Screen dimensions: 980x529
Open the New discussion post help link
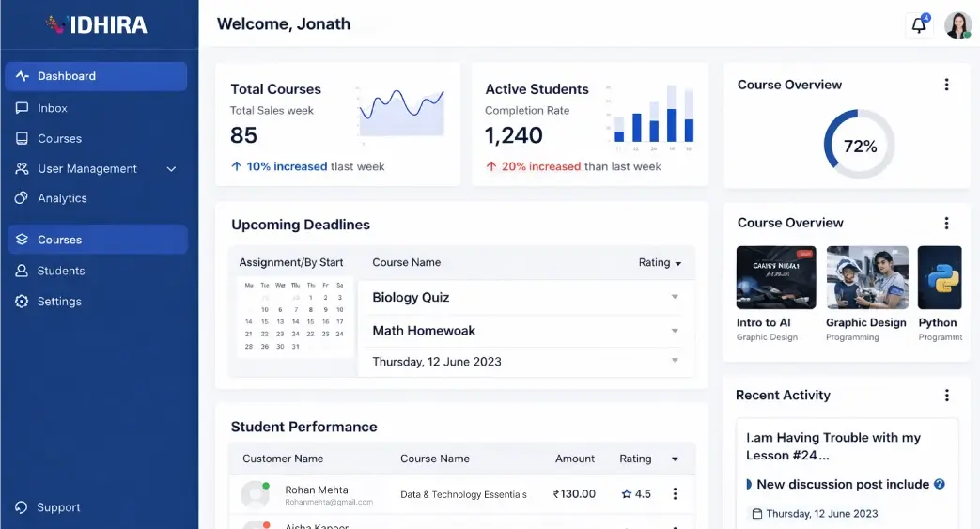pos(939,485)
